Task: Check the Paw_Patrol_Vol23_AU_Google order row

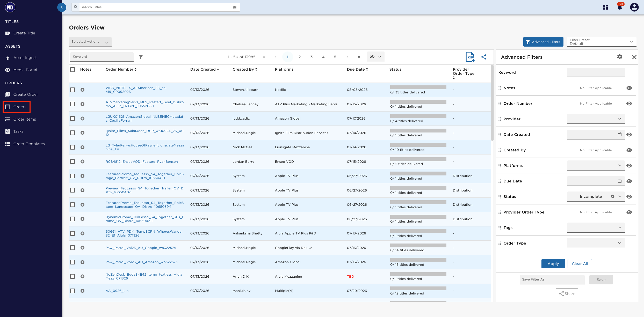Action: pyautogui.click(x=73, y=248)
